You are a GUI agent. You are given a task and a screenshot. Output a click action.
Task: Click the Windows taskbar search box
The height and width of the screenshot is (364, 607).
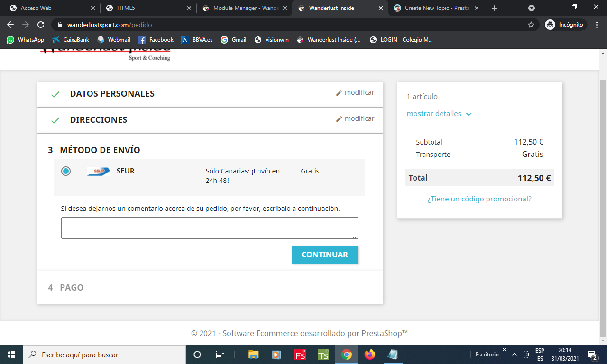tap(104, 355)
